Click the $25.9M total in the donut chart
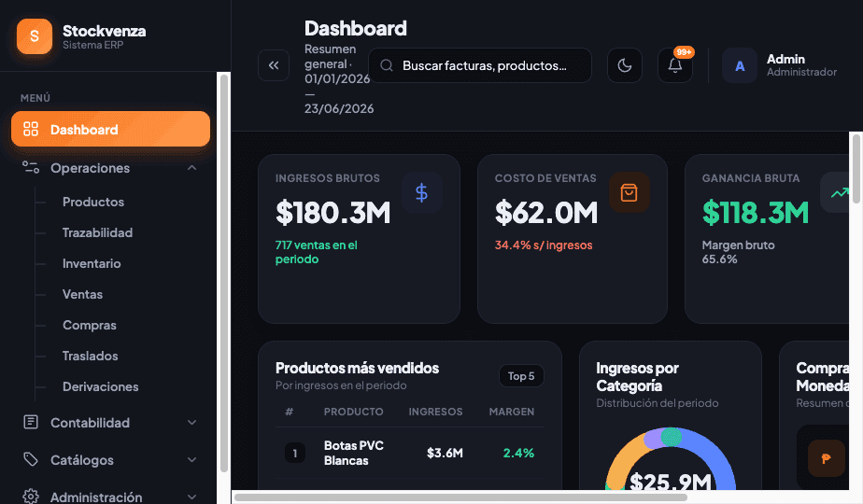The height and width of the screenshot is (504, 863). [x=671, y=481]
